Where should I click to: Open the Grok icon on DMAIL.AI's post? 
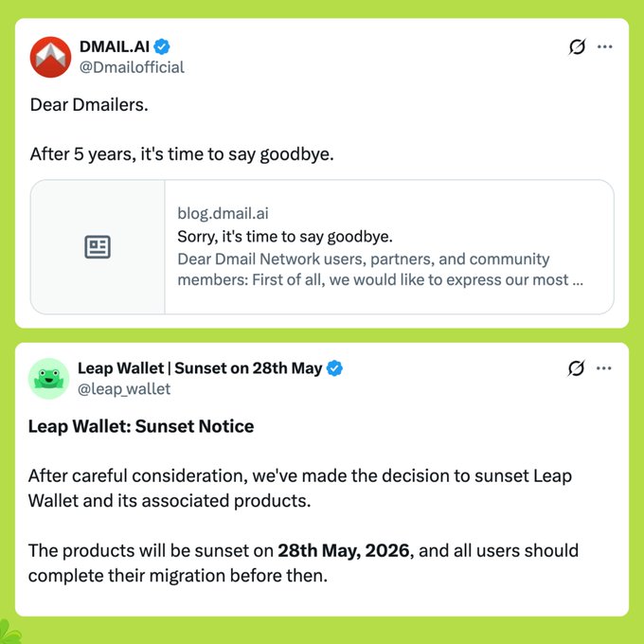pyautogui.click(x=575, y=46)
